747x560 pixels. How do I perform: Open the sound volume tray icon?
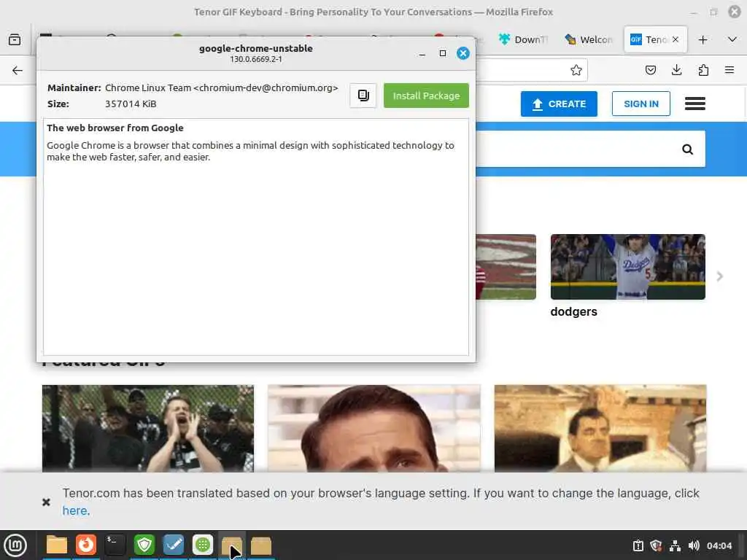click(694, 545)
